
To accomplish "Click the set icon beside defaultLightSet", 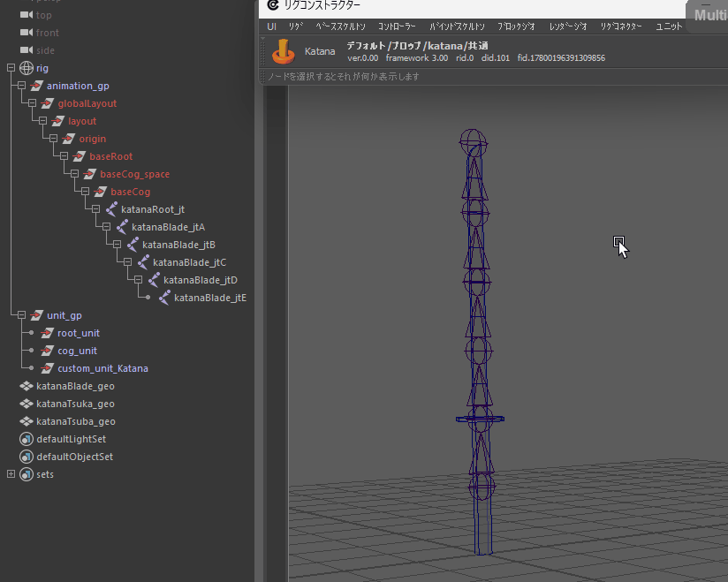I will tap(27, 439).
